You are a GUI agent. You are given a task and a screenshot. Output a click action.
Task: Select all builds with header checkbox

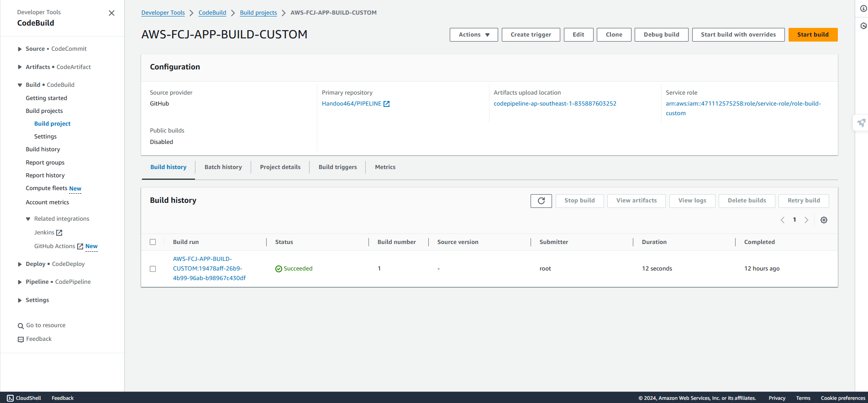click(153, 242)
